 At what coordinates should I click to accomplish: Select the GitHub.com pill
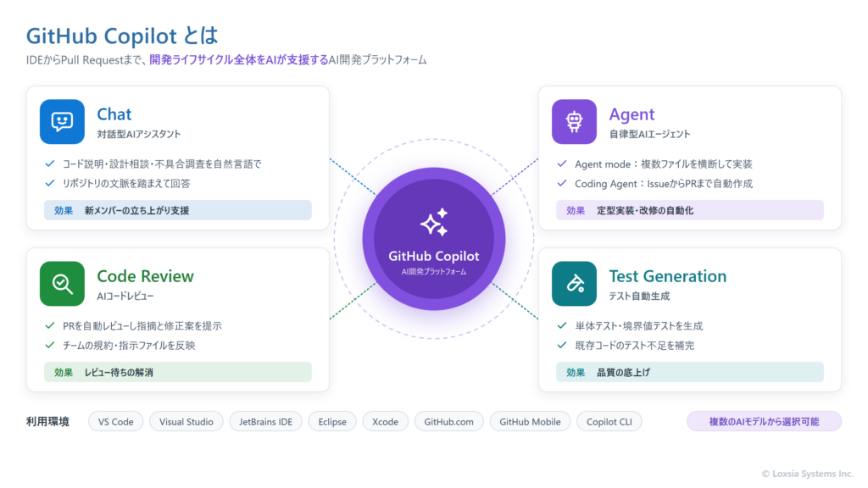point(449,422)
